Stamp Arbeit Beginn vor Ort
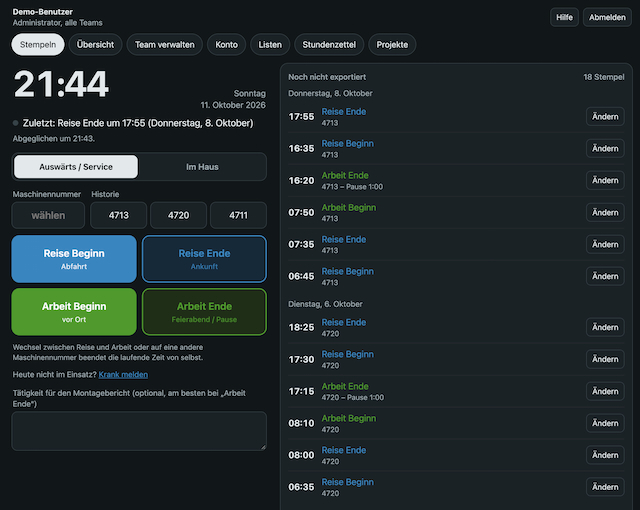 pyautogui.click(x=74, y=312)
